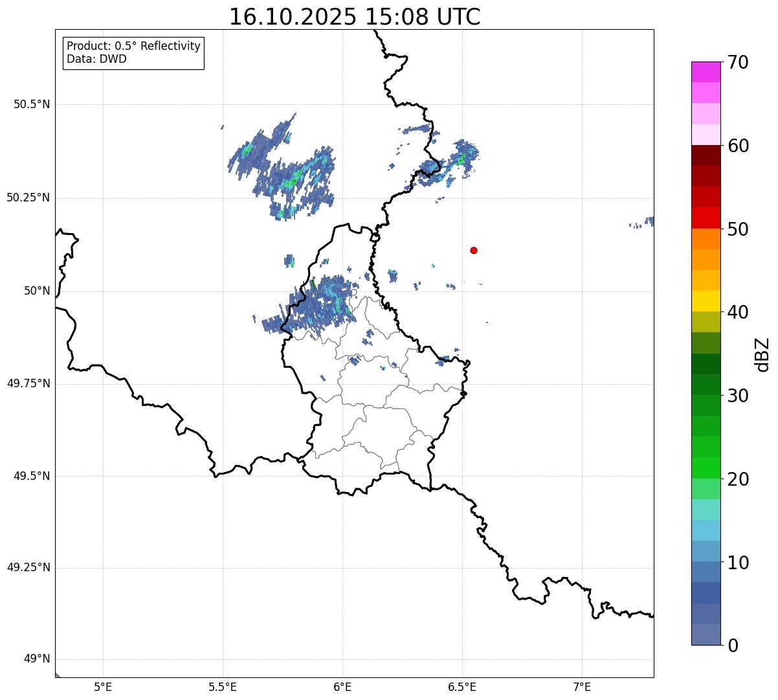Screen dimensions: 778x700
Task: Click the bright red colorbar swatch above 50
Action: 706,218
